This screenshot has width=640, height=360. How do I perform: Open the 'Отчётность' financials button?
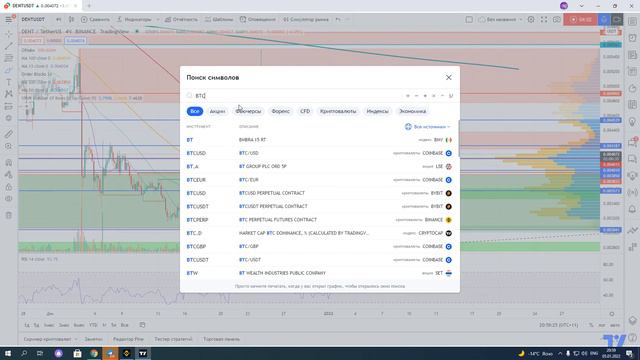(x=181, y=19)
